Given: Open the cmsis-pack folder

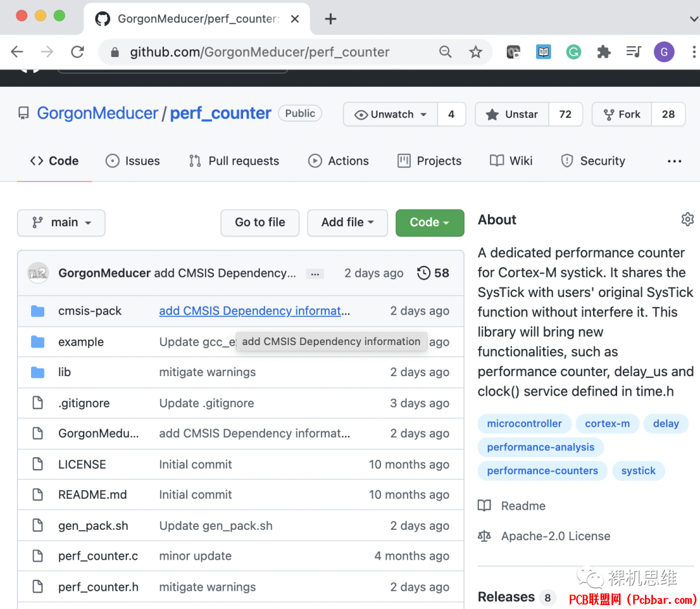Looking at the screenshot, I should (89, 311).
